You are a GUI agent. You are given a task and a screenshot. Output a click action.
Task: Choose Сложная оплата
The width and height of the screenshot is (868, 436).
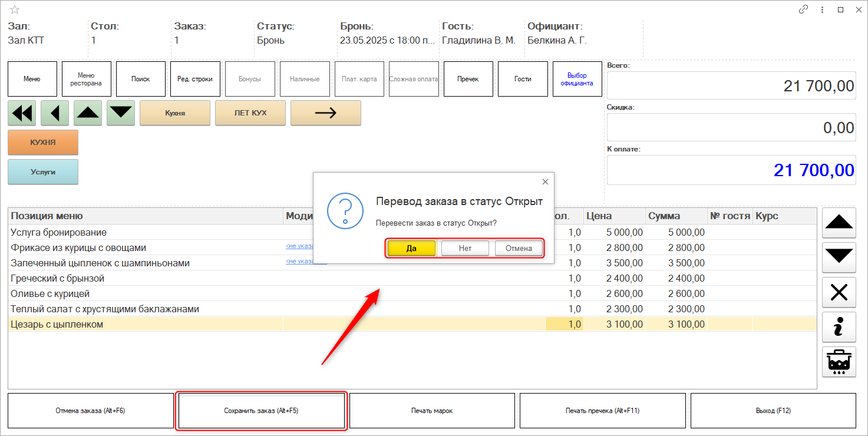coord(414,79)
